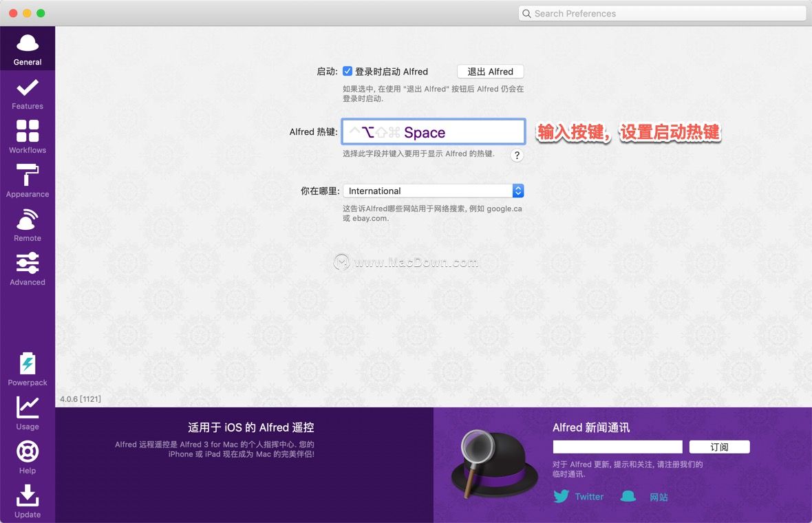Open the Twitter link
The height and width of the screenshot is (523, 812).
click(x=589, y=497)
